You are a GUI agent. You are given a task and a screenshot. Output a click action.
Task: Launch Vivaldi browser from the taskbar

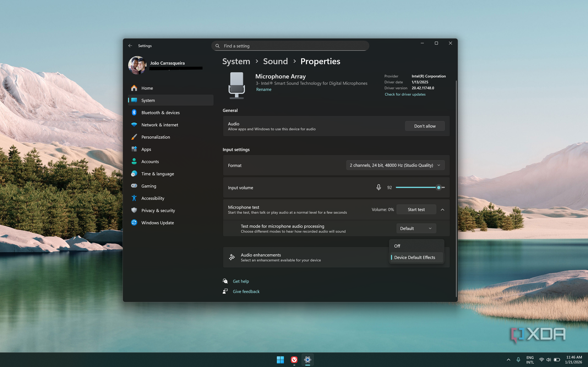[x=294, y=360]
